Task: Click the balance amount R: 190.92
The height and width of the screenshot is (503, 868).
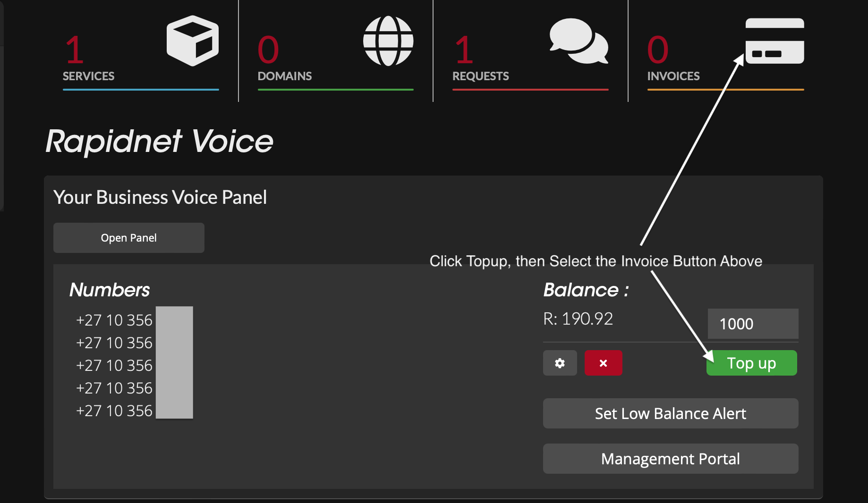Action: pos(578,319)
